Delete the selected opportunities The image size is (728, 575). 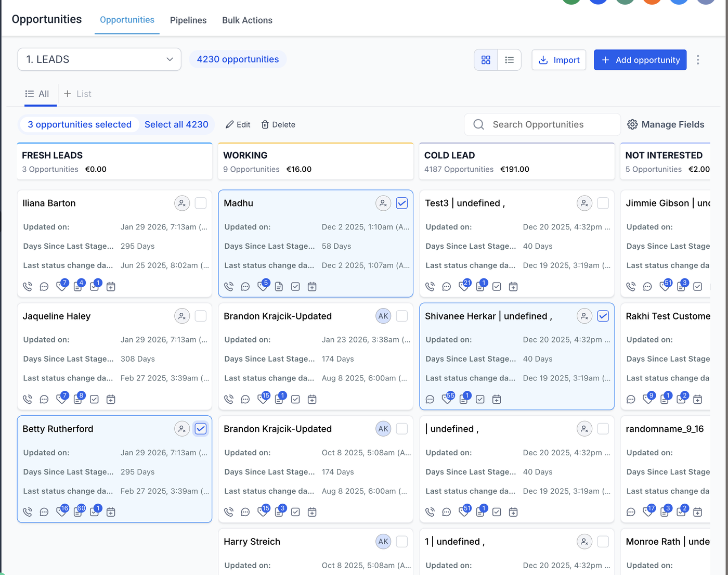278,125
